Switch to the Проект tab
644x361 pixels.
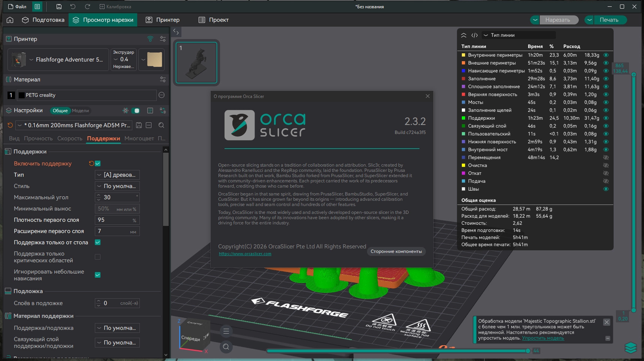[214, 20]
